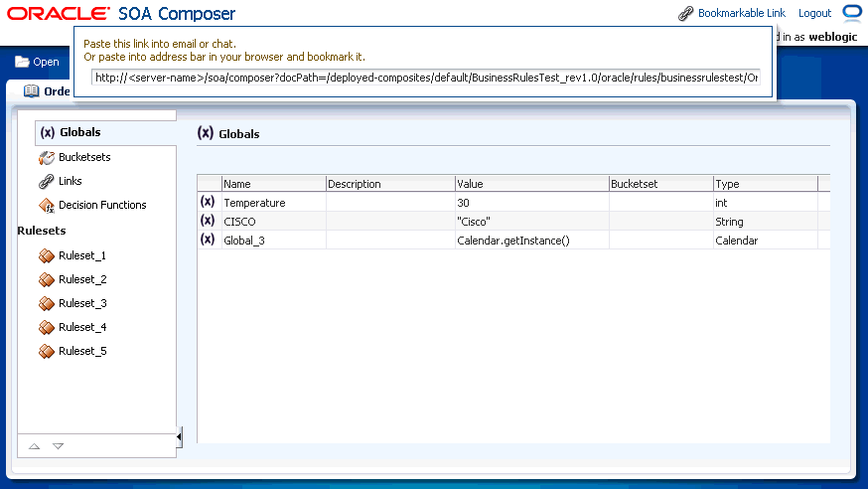Click the Calendar.getInstance() value cell

pos(532,241)
